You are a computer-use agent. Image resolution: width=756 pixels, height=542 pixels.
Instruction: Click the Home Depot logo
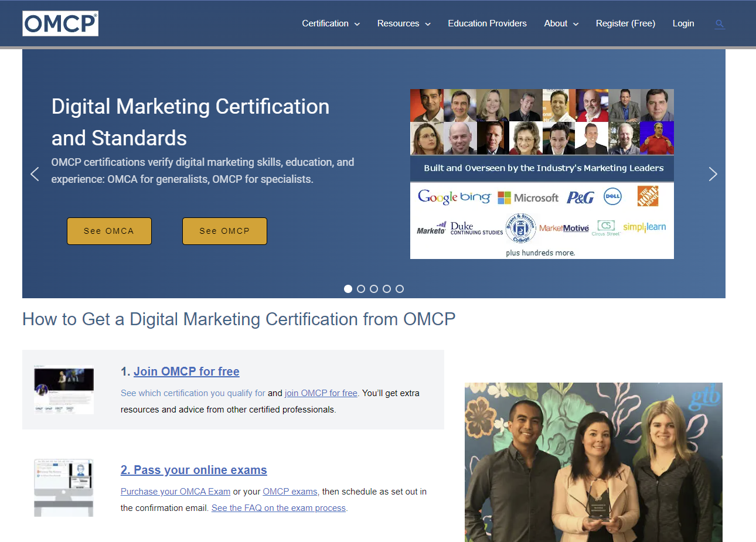[648, 196]
